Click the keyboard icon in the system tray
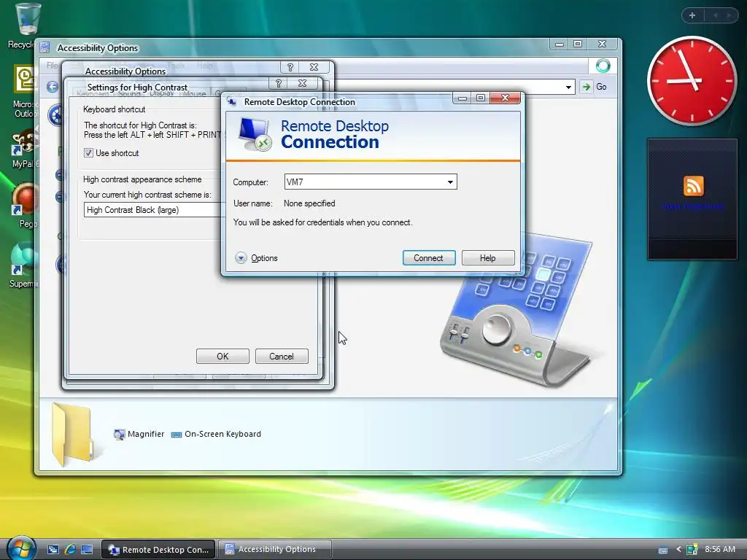Viewport: 747px width, 560px height. click(x=662, y=550)
